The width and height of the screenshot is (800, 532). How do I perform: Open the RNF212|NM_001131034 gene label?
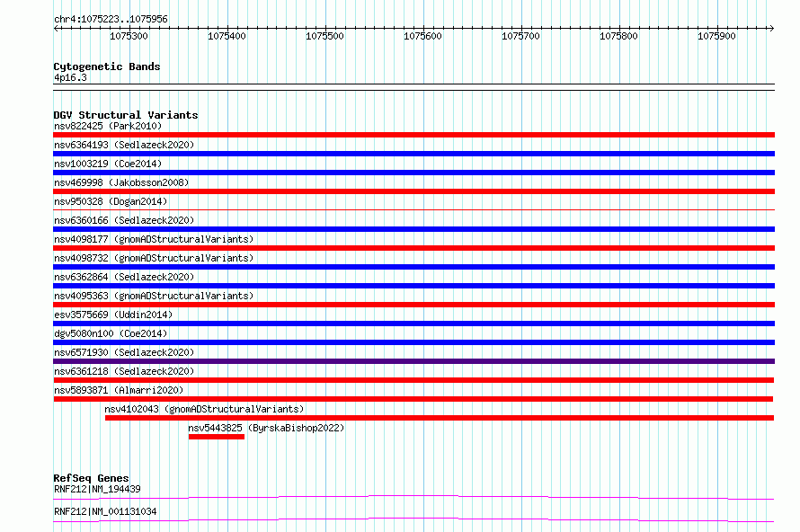point(105,511)
